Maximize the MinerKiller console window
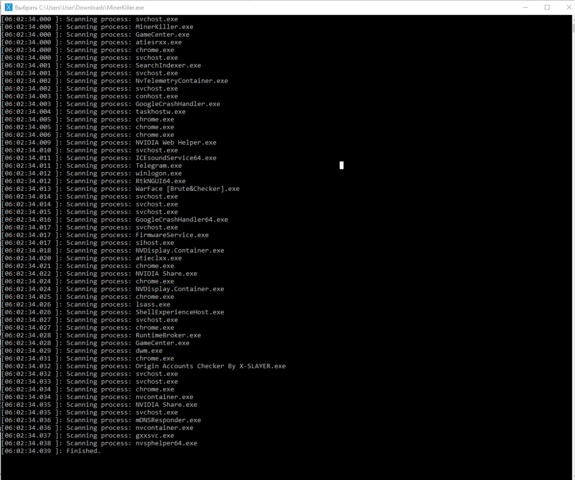The width and height of the screenshot is (575, 480). click(x=547, y=7)
